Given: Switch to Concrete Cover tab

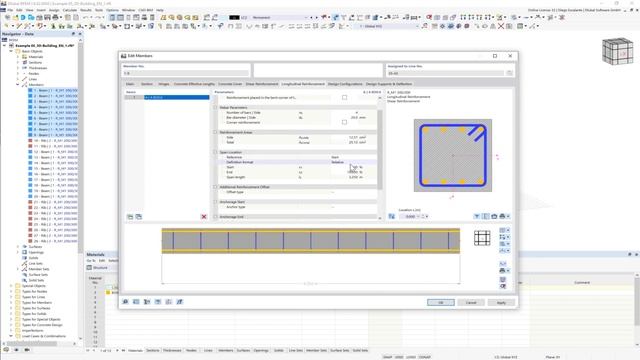Looking at the screenshot, I should click(230, 84).
